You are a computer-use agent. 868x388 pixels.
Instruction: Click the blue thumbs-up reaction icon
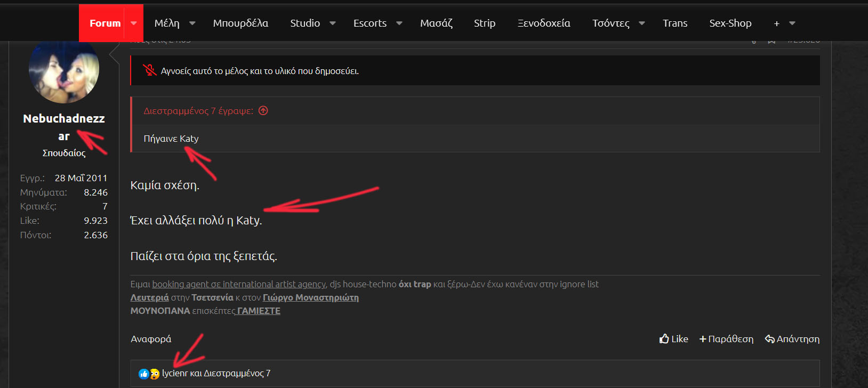click(x=143, y=374)
